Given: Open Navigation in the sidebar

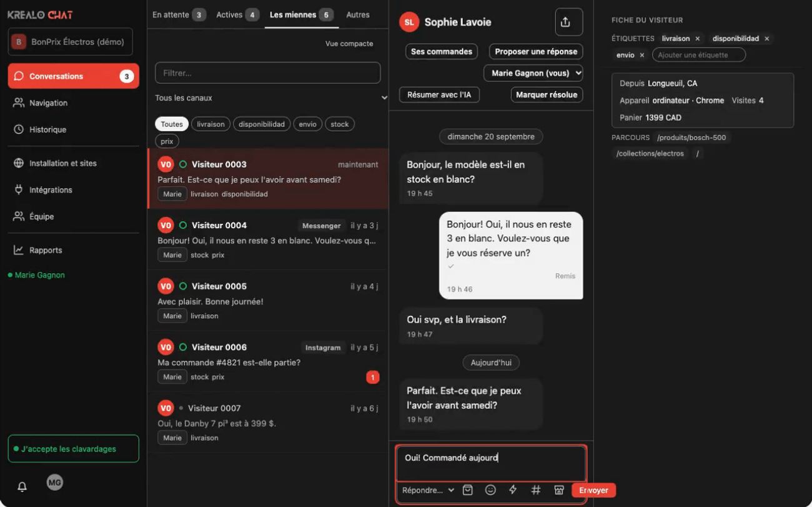Looking at the screenshot, I should (x=74, y=103).
